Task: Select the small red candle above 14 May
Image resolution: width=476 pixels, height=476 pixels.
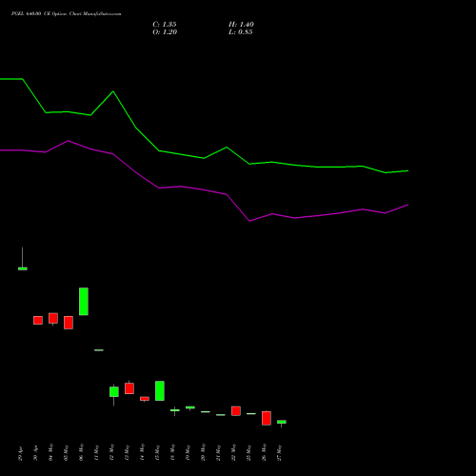Action: 145,399
